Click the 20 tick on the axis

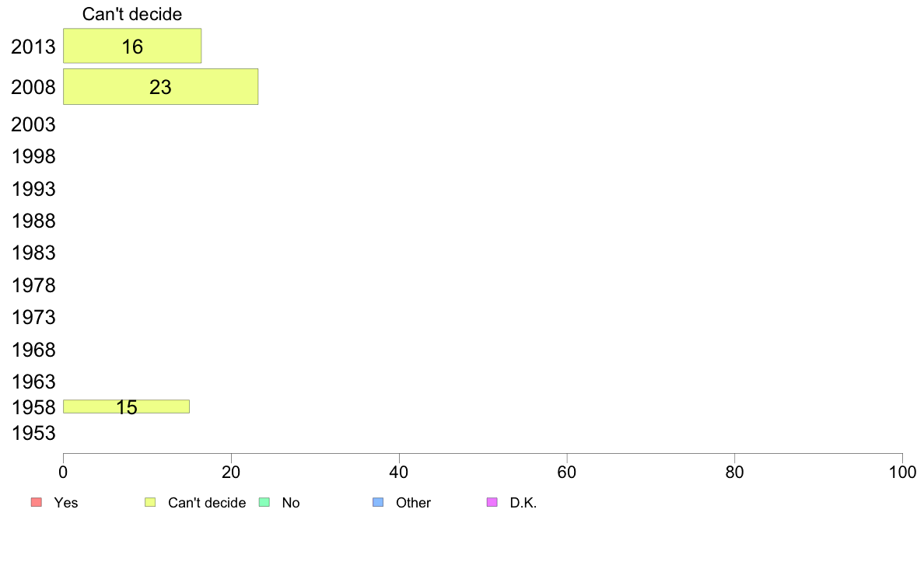[231, 473]
